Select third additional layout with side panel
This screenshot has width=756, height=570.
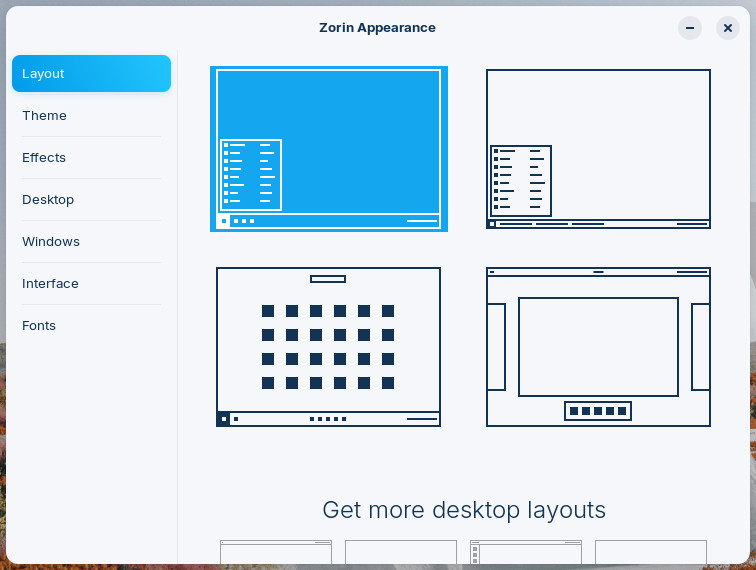pos(526,552)
